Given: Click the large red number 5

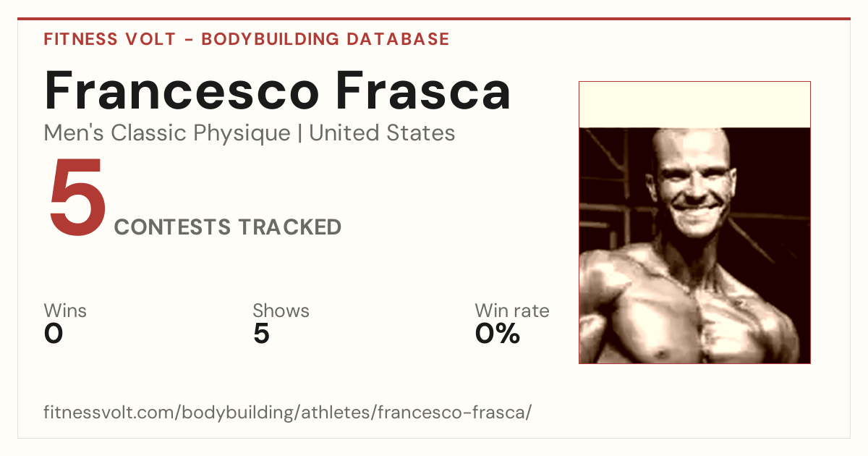Looking at the screenshot, I should pos(77,198).
